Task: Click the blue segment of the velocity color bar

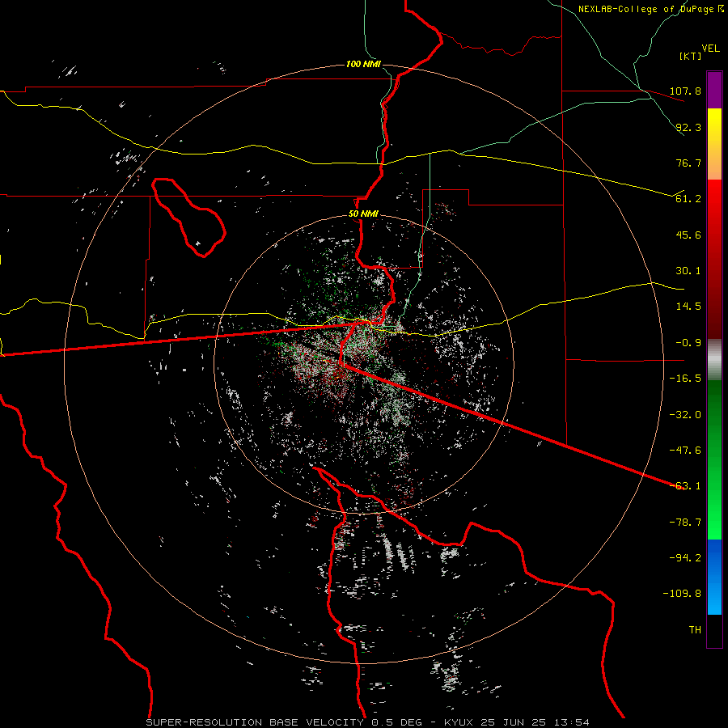Action: point(714,577)
